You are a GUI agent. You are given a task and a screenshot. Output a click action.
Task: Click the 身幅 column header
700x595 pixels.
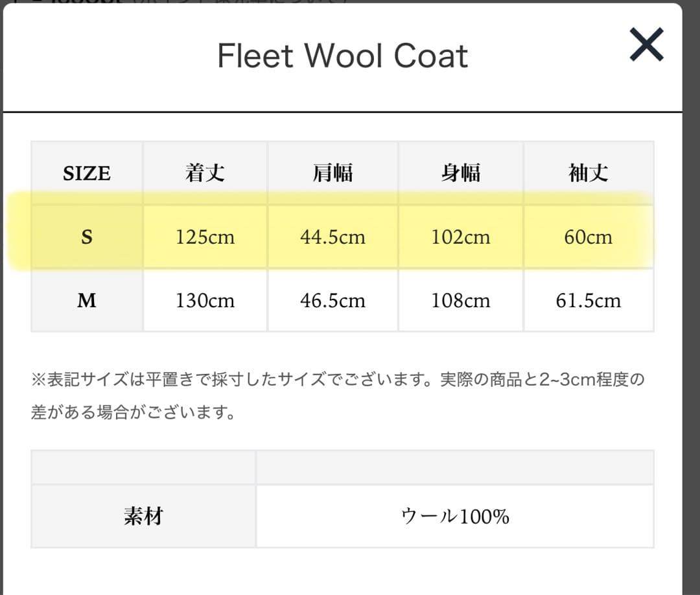460,172
